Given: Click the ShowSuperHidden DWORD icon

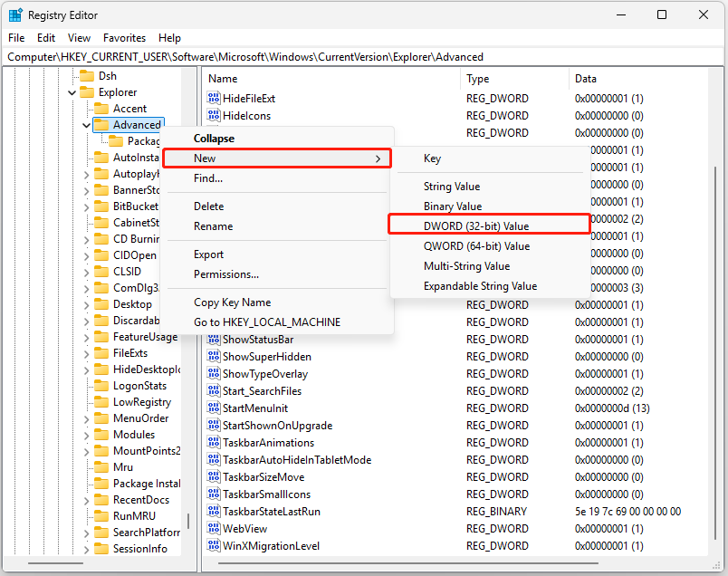Looking at the screenshot, I should tap(214, 356).
